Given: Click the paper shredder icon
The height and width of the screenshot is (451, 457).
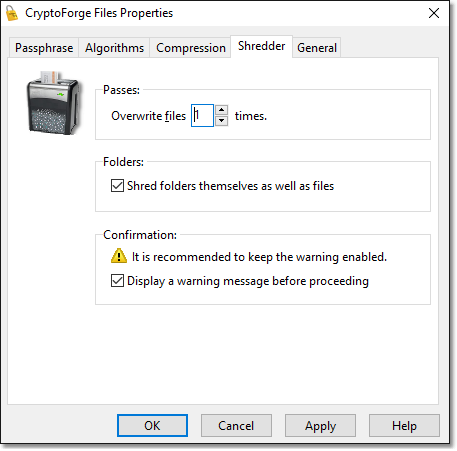Looking at the screenshot, I should (53, 103).
